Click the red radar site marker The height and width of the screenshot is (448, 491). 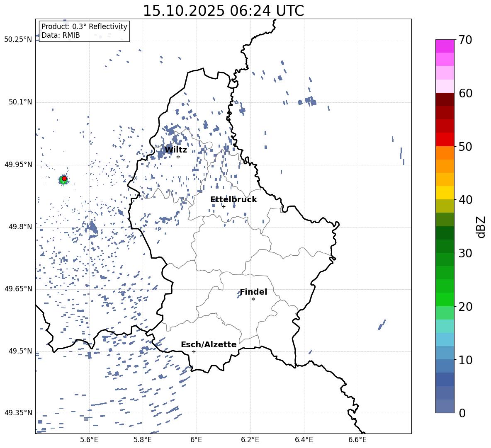pos(64,179)
